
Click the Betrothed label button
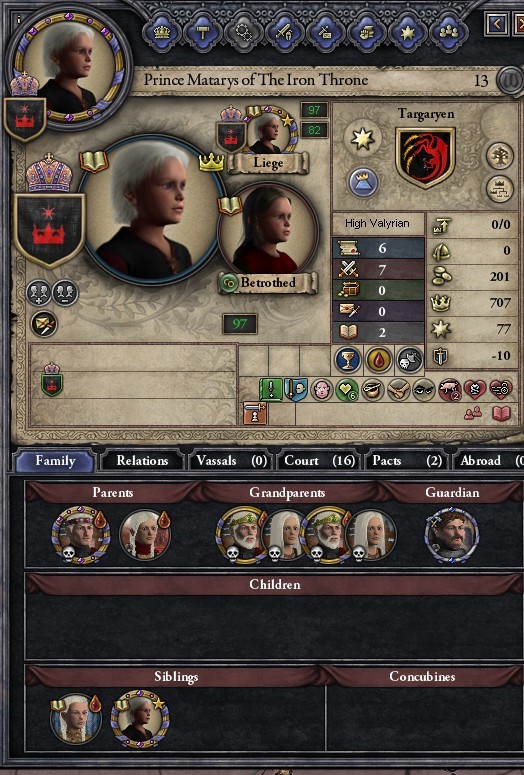click(267, 283)
